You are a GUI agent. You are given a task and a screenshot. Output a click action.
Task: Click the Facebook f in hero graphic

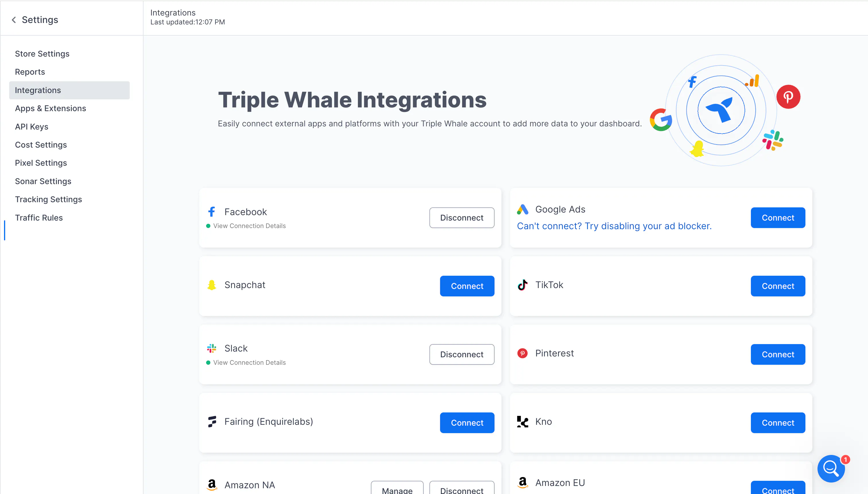click(692, 82)
